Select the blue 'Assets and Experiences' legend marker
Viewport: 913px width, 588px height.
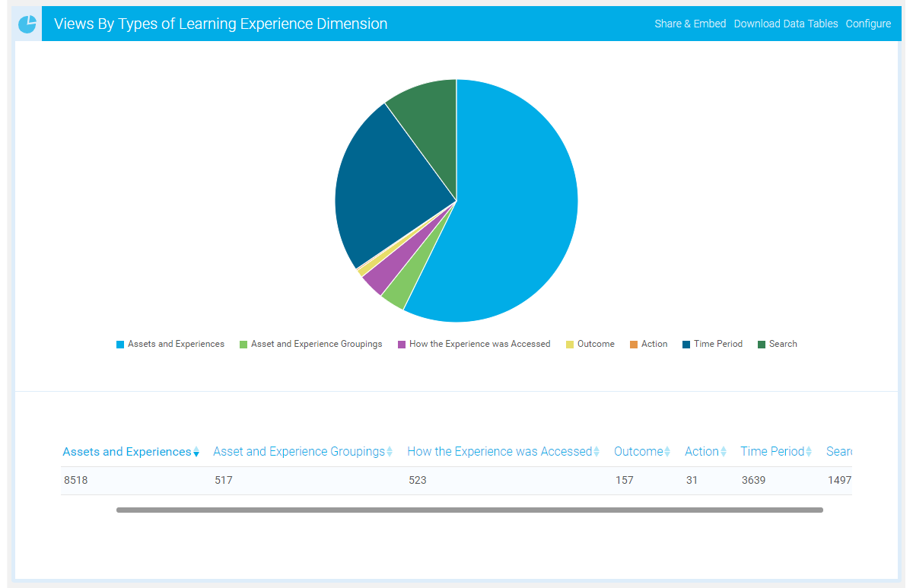119,344
